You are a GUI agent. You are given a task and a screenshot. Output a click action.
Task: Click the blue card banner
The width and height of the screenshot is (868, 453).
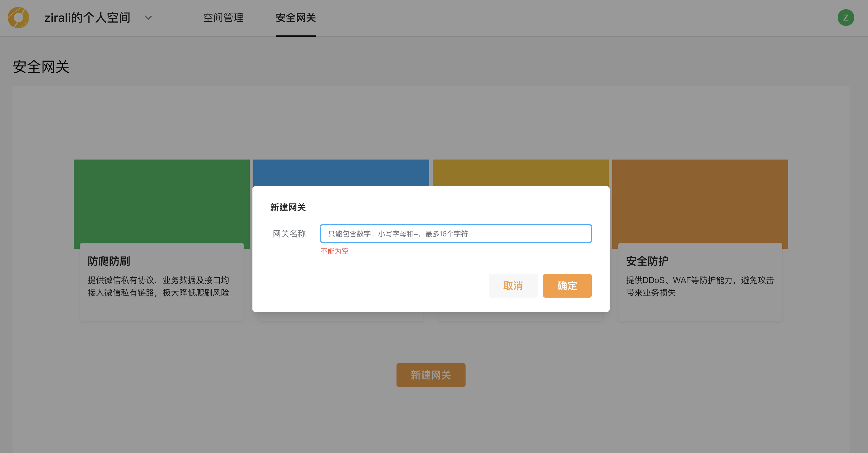[341, 172]
